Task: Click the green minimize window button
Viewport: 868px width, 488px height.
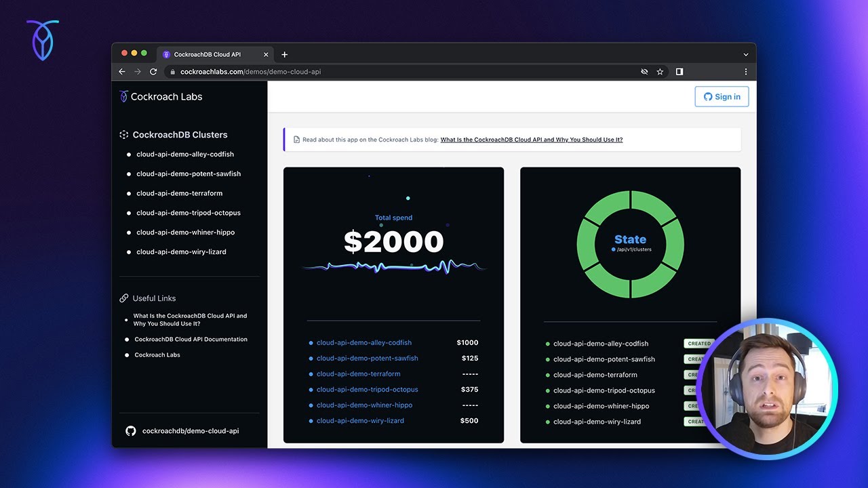Action: click(x=144, y=53)
